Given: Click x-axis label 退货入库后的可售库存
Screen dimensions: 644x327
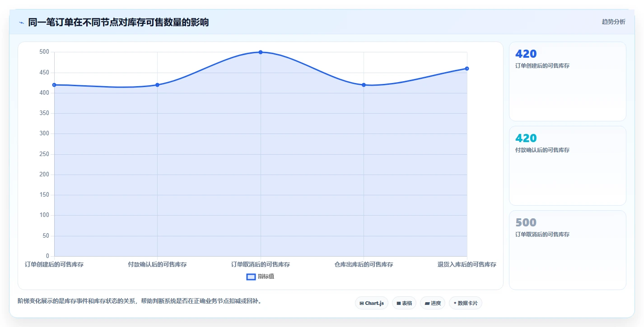Looking at the screenshot, I should pyautogui.click(x=467, y=265).
